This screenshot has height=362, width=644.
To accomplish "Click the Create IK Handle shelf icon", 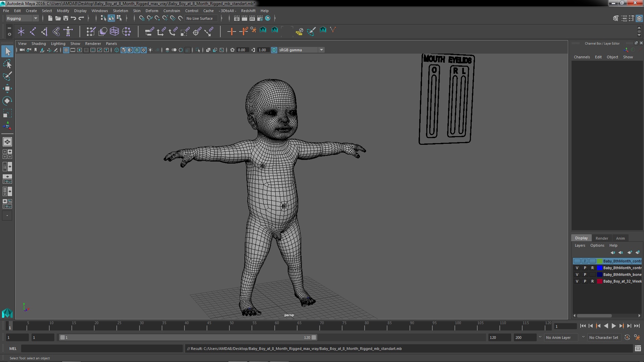I will (45, 32).
